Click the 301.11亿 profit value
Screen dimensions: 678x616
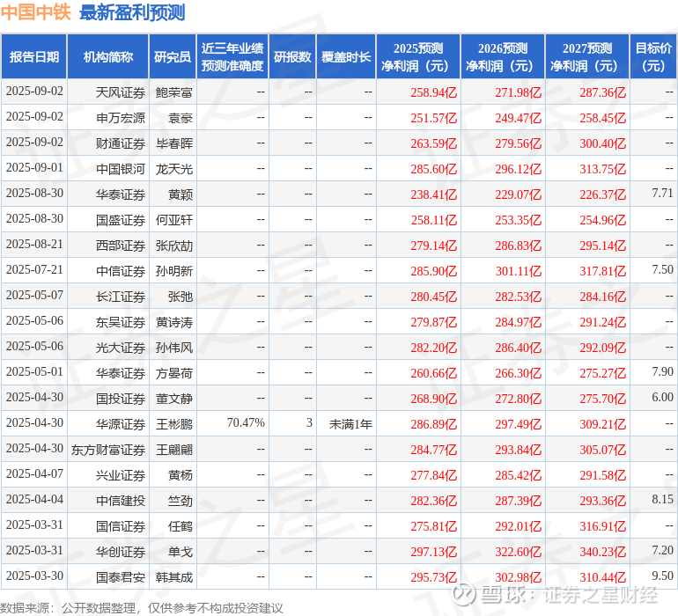tap(518, 271)
